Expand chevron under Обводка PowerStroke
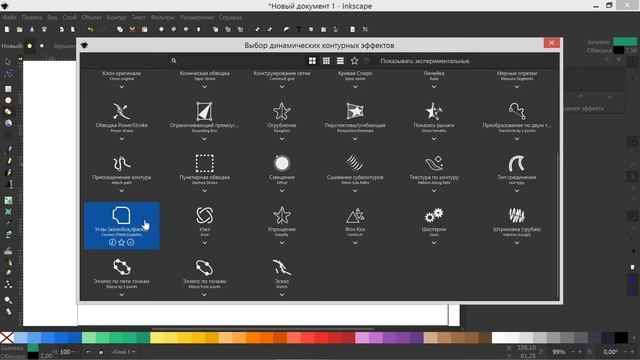The image size is (640, 360). [x=122, y=139]
